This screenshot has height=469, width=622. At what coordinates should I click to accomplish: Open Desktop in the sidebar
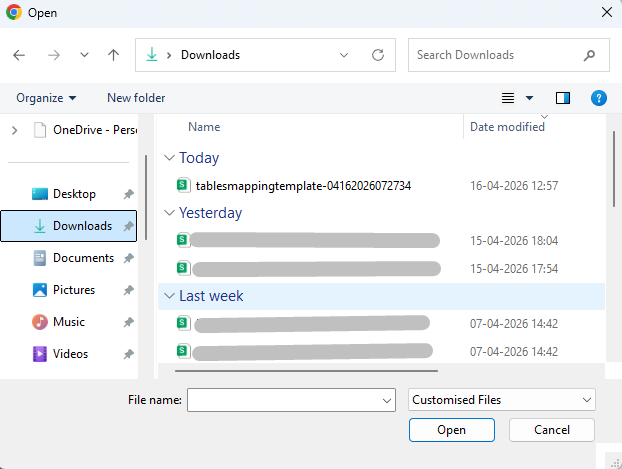click(x=74, y=194)
